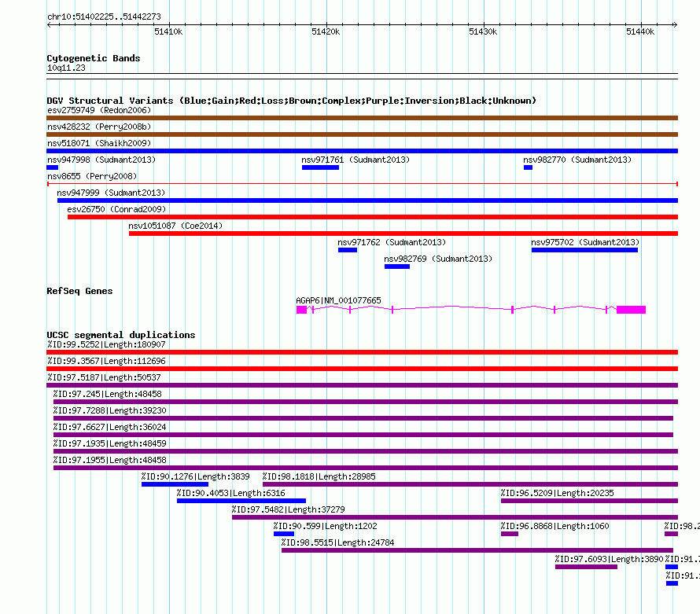The height and width of the screenshot is (614, 700).
Task: Click the chr10:51402225..51442273 coordinate label
Action: (x=104, y=17)
